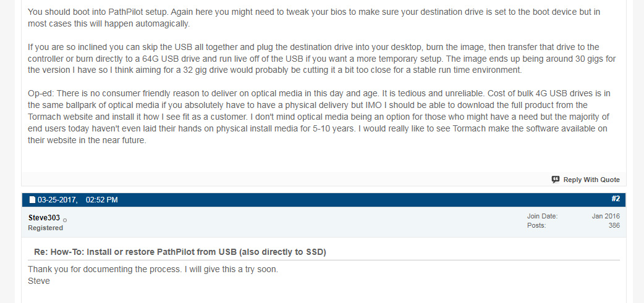The width and height of the screenshot is (644, 303).
Task: Click the 03-25-2017 post date
Action: click(x=57, y=200)
